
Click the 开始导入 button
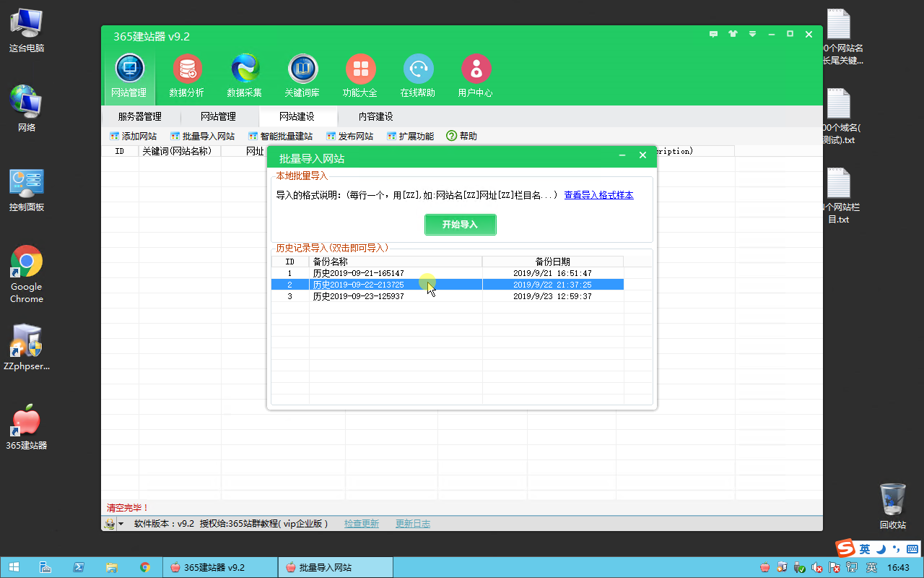click(461, 225)
